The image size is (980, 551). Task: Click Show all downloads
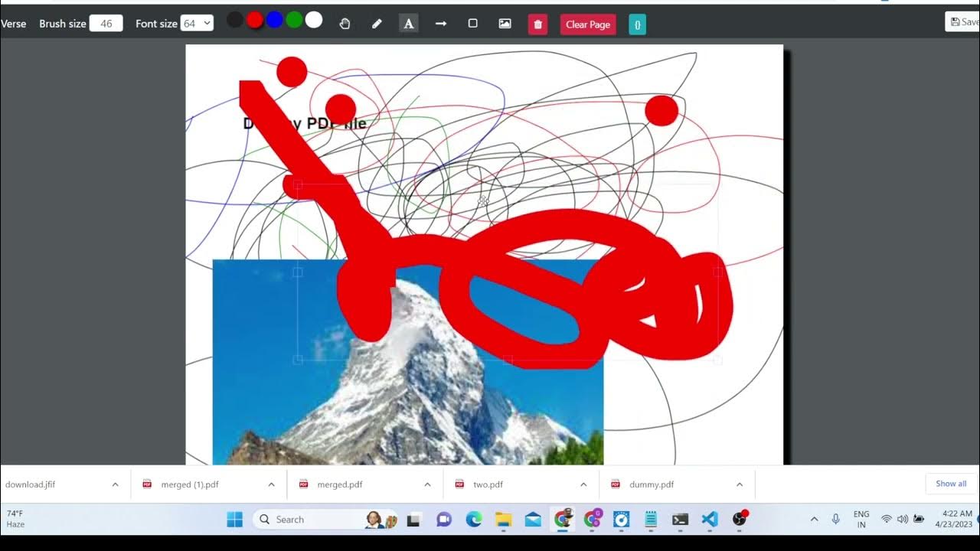[x=951, y=484]
